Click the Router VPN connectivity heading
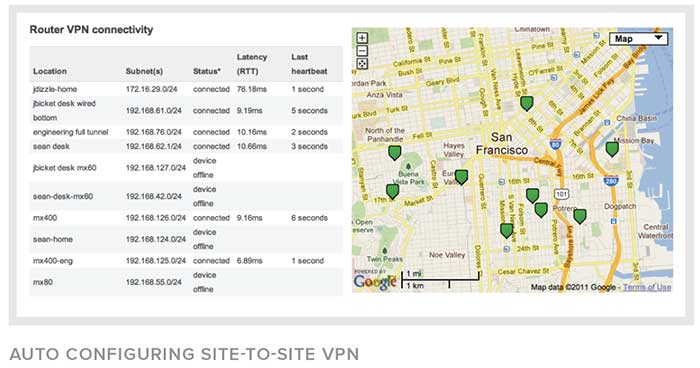700x368 pixels. coord(91,29)
